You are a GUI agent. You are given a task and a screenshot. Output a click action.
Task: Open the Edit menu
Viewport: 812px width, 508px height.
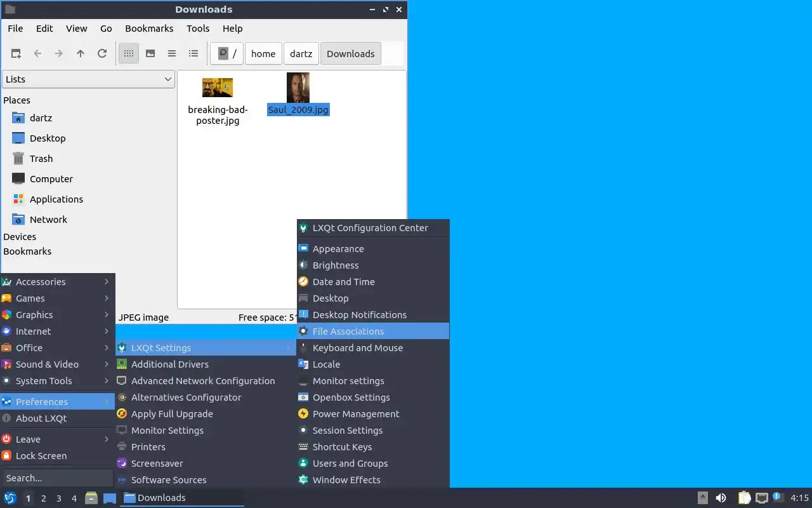[44, 29]
